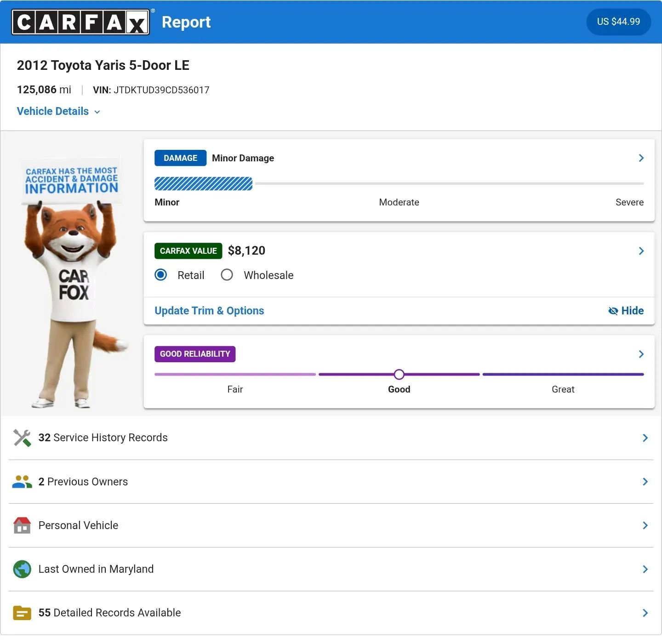The image size is (662, 644).
Task: Open Minor Damage details chevron
Action: coord(641,158)
